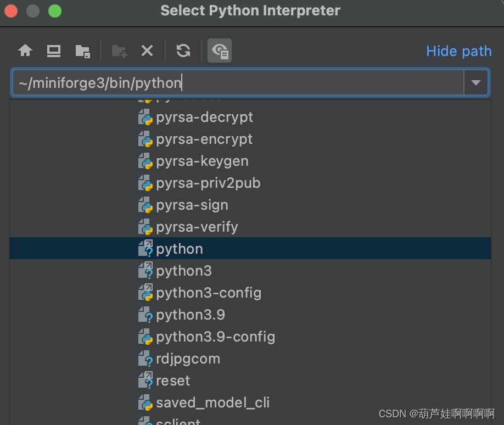Select the rdjpgcom file
Screen dimensions: 504x425
pos(188,359)
